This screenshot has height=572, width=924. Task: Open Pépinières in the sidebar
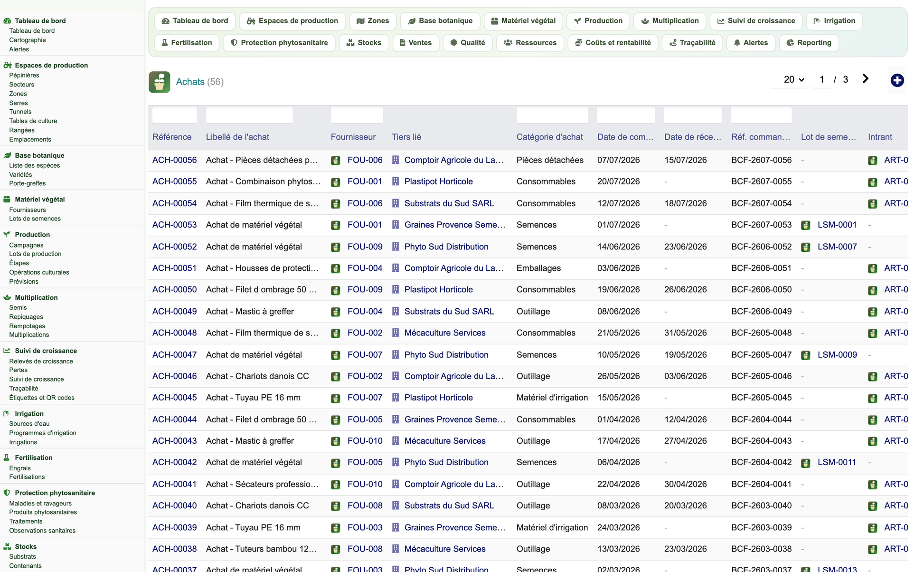point(24,75)
